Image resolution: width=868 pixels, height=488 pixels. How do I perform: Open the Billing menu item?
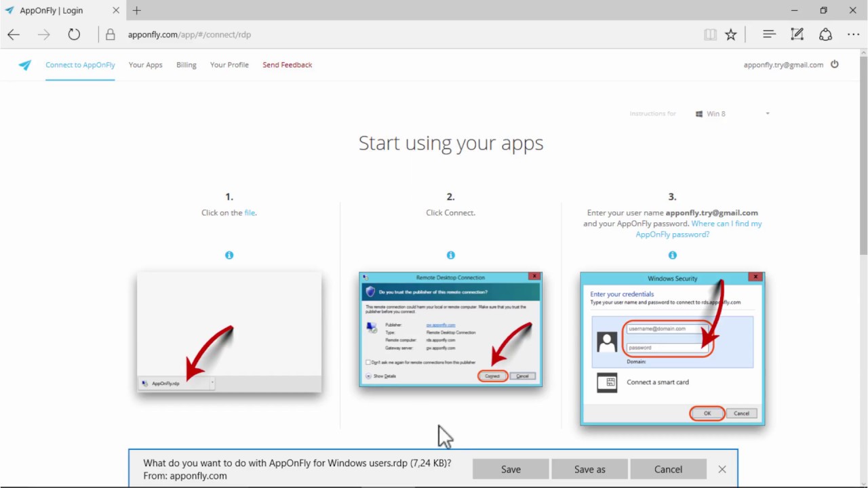[186, 65]
